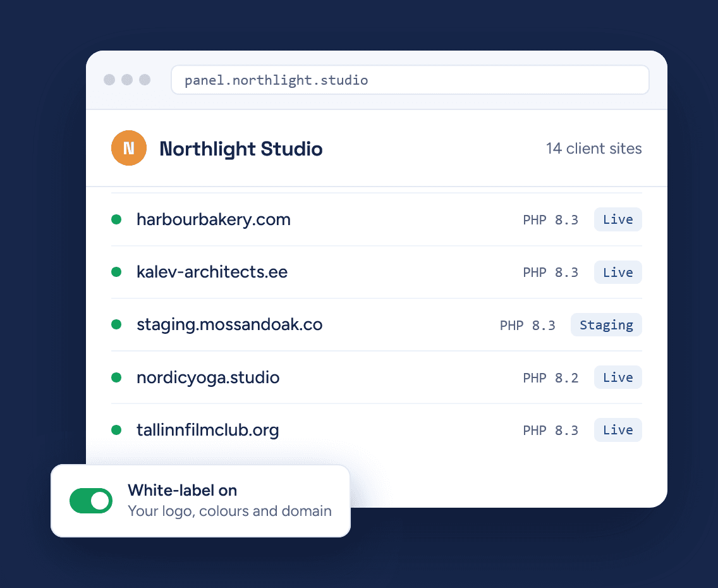
Task: Click the Live badge for kalev-architects.ee
Action: point(618,272)
